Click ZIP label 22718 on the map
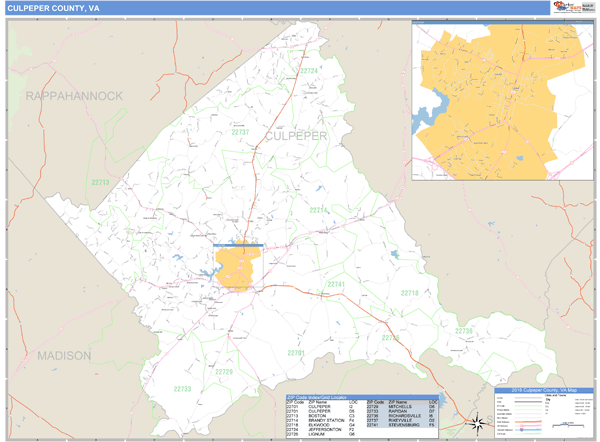 (x=409, y=293)
